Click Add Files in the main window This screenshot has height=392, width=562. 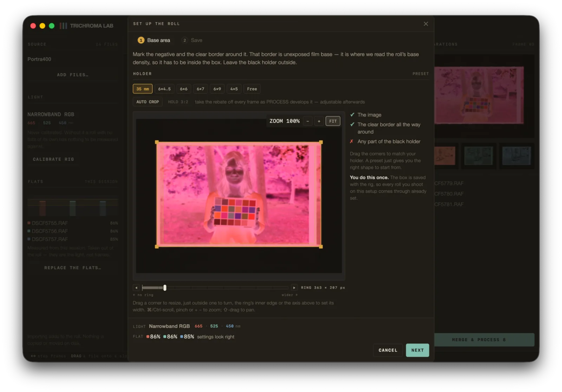73,75
